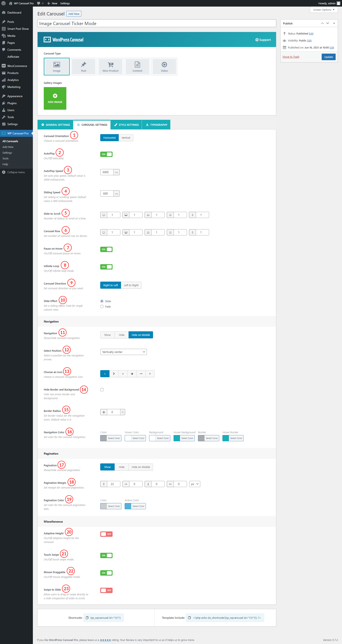Turn off the AutoPlay toggle

pyautogui.click(x=106, y=154)
